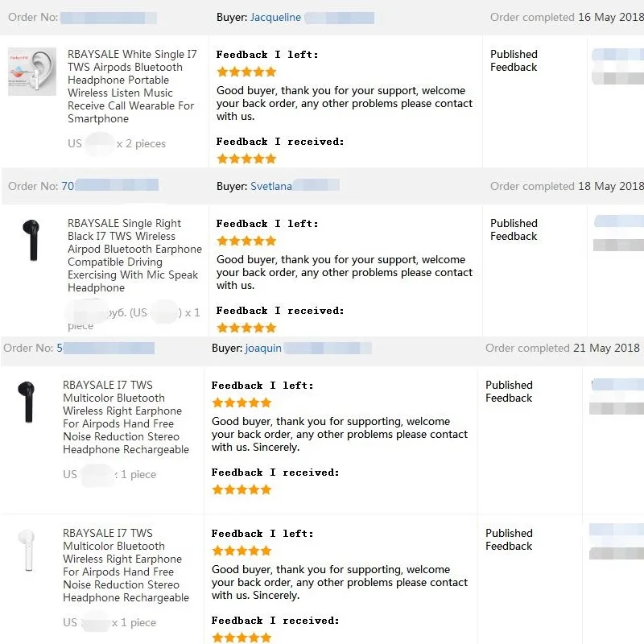Click Svetlana's black right earphone thumbnail
Viewport: 644px width, 644px height.
[x=32, y=240]
